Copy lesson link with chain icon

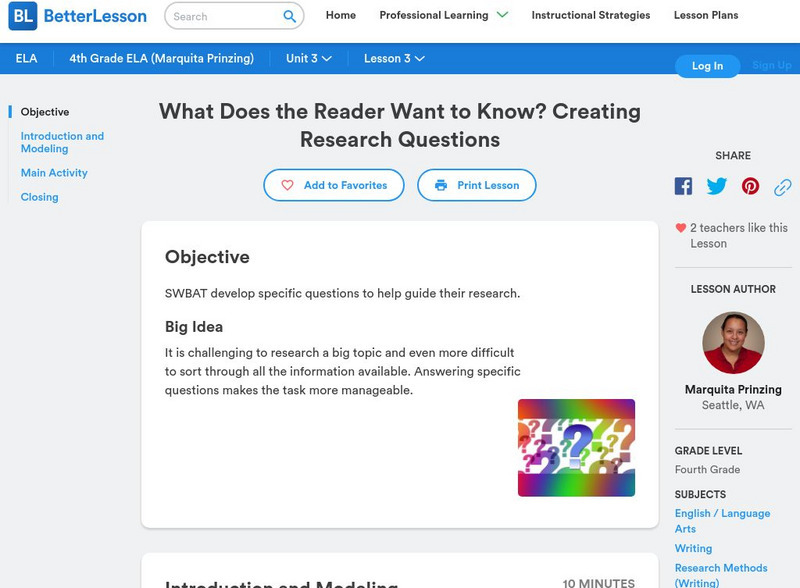pos(783,187)
